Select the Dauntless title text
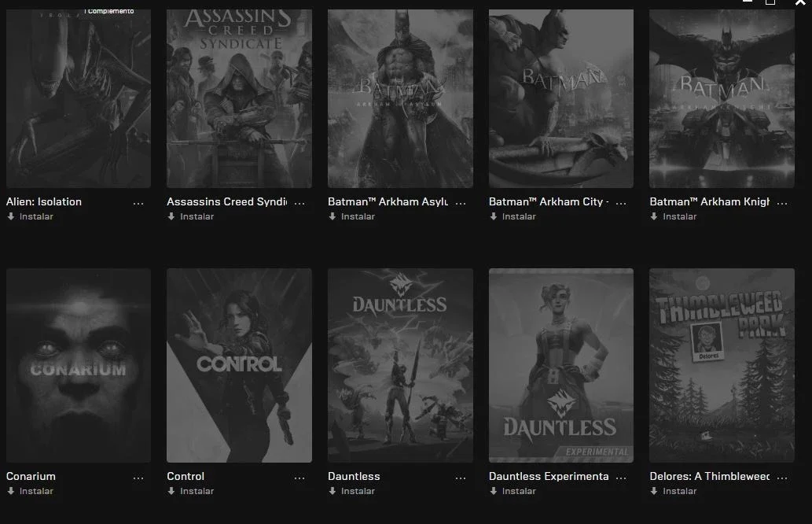The width and height of the screenshot is (812, 524). pyautogui.click(x=354, y=476)
